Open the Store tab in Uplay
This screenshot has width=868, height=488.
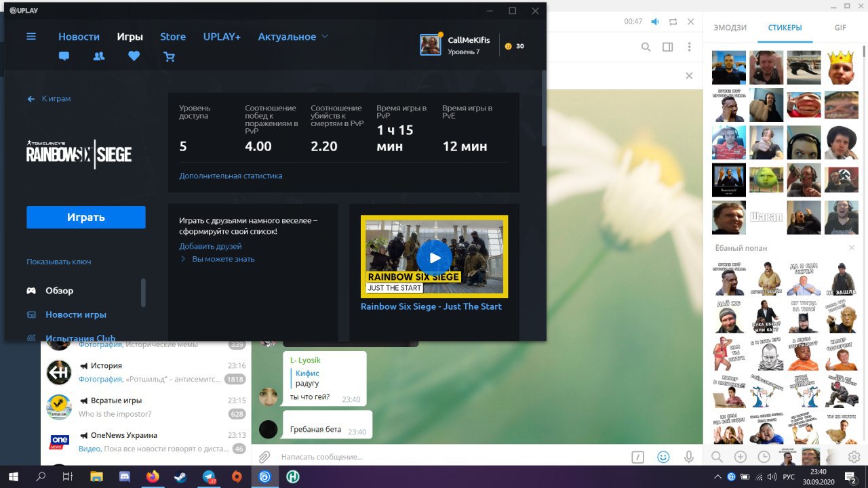tap(173, 37)
